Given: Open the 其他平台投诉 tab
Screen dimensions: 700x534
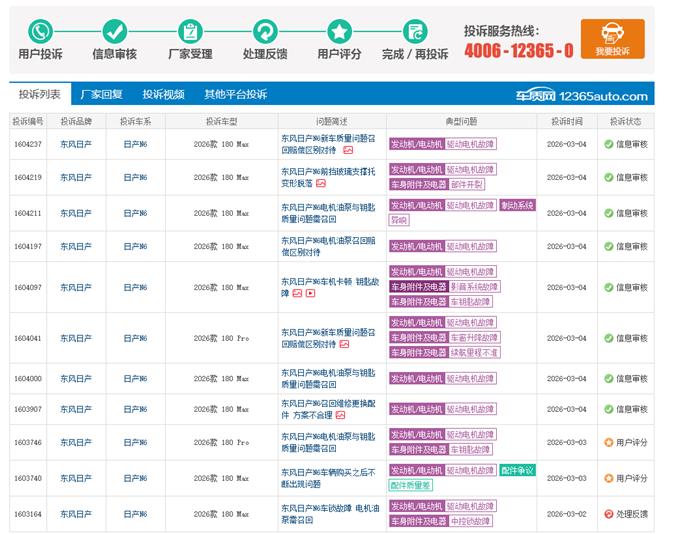Looking at the screenshot, I should (x=235, y=95).
